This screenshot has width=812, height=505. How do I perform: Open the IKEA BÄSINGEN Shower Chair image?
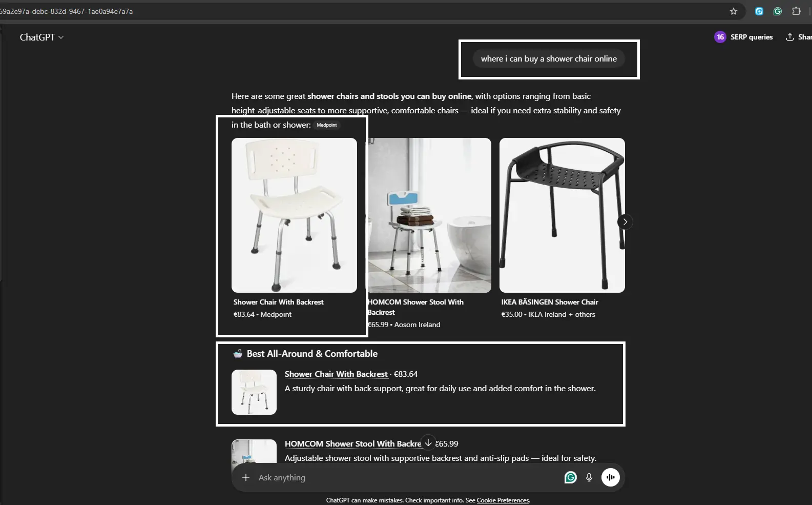(562, 215)
